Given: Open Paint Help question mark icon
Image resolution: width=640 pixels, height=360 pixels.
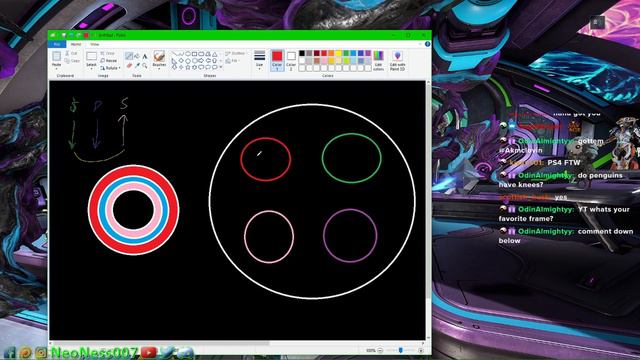Looking at the screenshot, I should tap(427, 44).
